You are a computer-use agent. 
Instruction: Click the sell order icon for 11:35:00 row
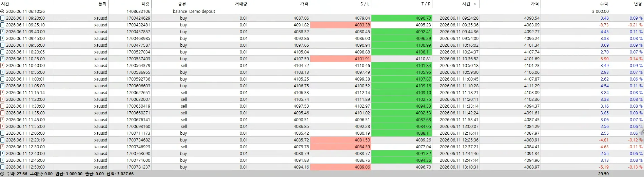tap(2, 113)
